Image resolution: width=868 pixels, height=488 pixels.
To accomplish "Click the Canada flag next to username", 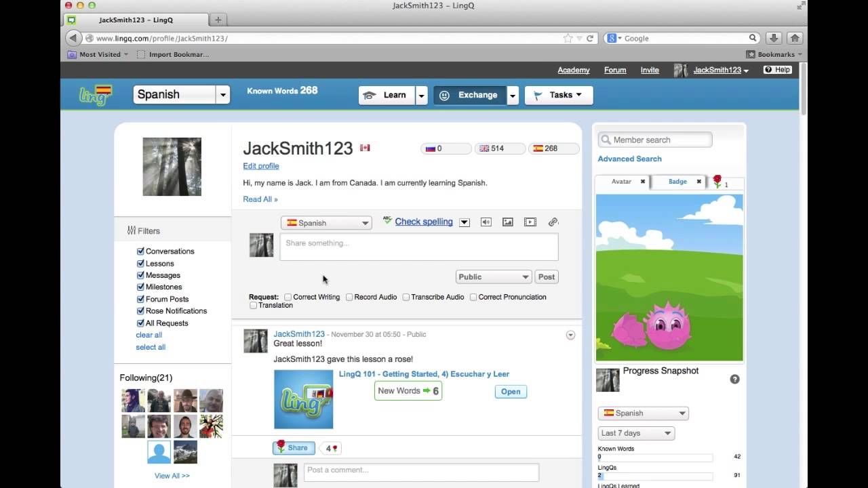I will 365,148.
